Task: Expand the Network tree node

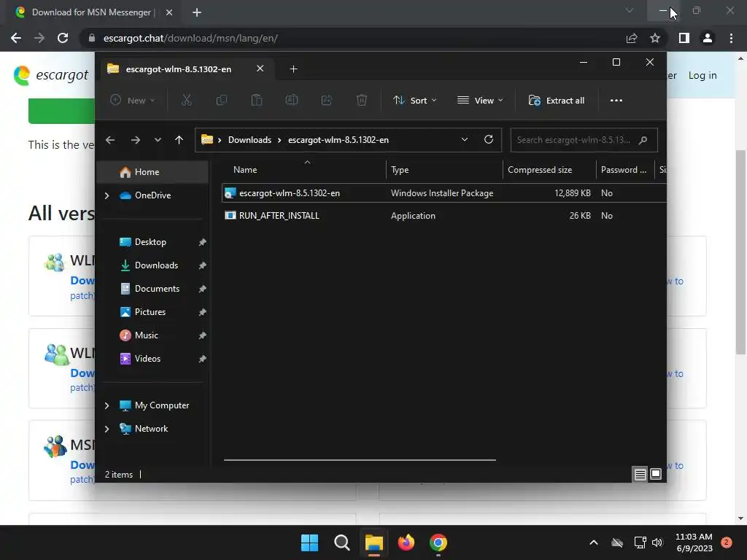Action: tap(107, 429)
